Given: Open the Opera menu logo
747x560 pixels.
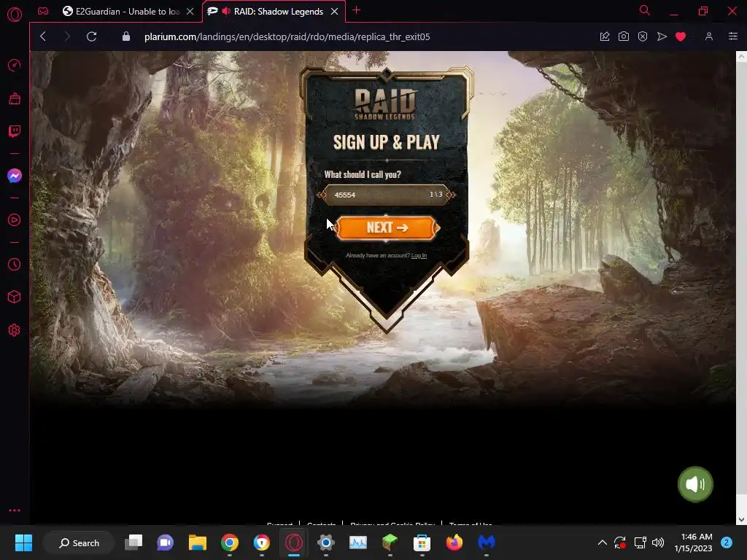Looking at the screenshot, I should (15, 15).
